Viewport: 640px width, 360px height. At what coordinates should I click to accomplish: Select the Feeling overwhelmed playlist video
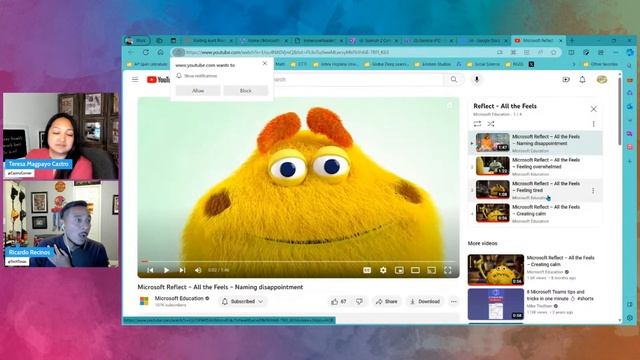pos(535,166)
